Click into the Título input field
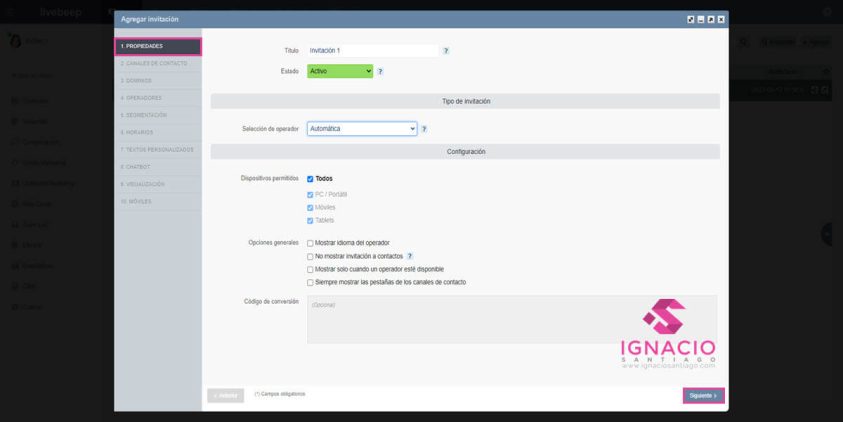The image size is (843, 422). click(373, 51)
